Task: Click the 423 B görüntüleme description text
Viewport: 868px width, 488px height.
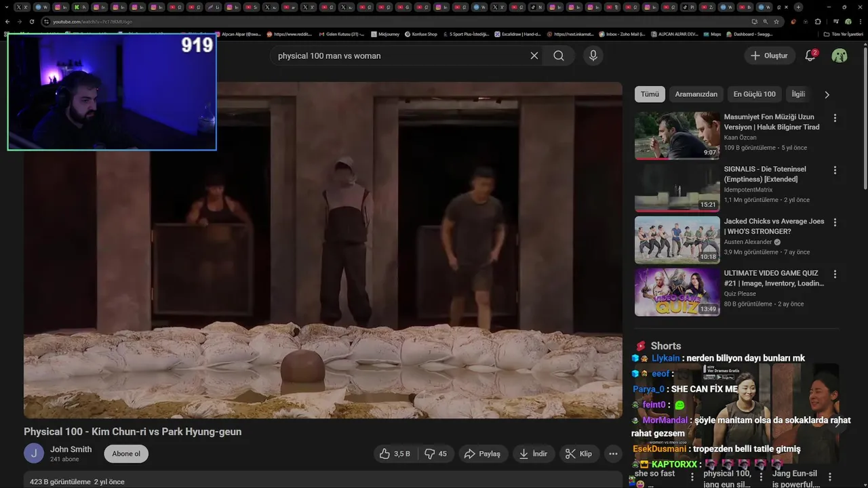Action: pyautogui.click(x=77, y=482)
